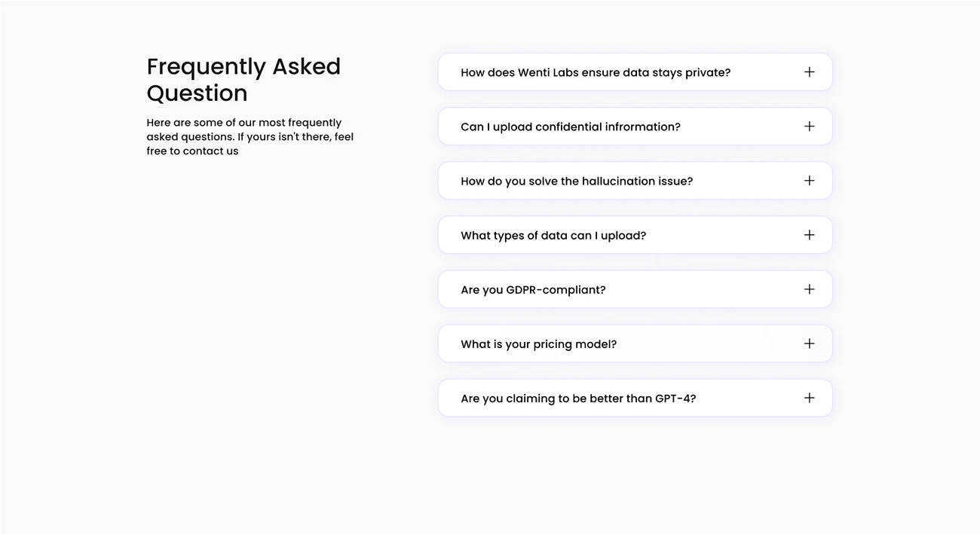Image resolution: width=980 pixels, height=534 pixels.
Task: Open 'What types of data can I upload?'
Action: (x=635, y=235)
